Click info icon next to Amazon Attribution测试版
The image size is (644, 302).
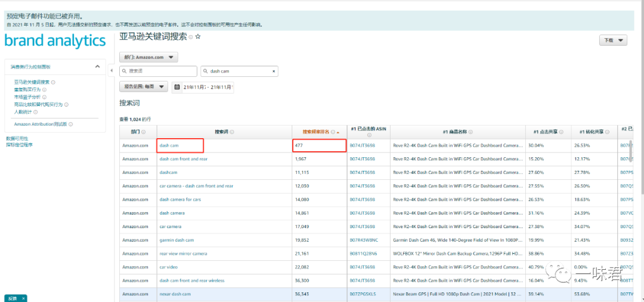70,124
